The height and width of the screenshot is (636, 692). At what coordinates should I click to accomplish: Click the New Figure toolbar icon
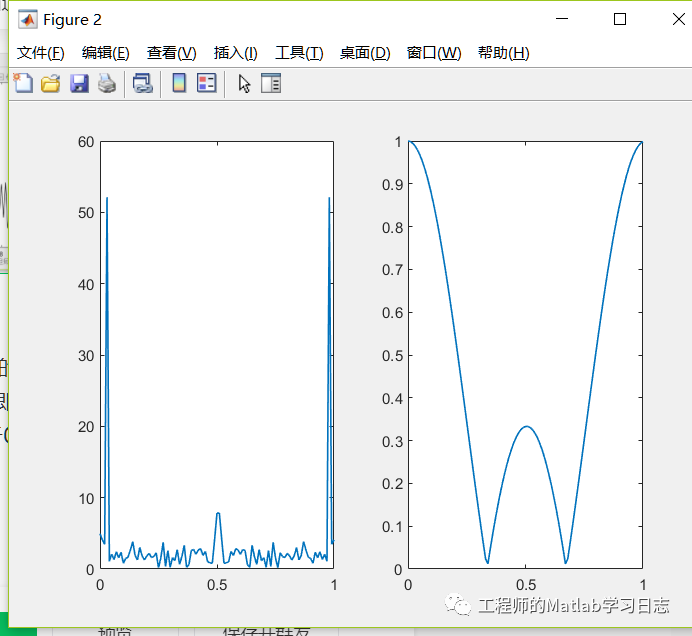23,83
